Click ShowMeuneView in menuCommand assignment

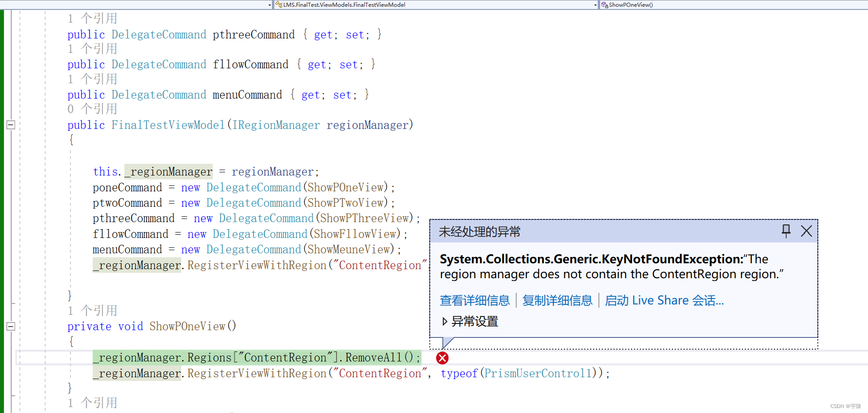coord(349,250)
